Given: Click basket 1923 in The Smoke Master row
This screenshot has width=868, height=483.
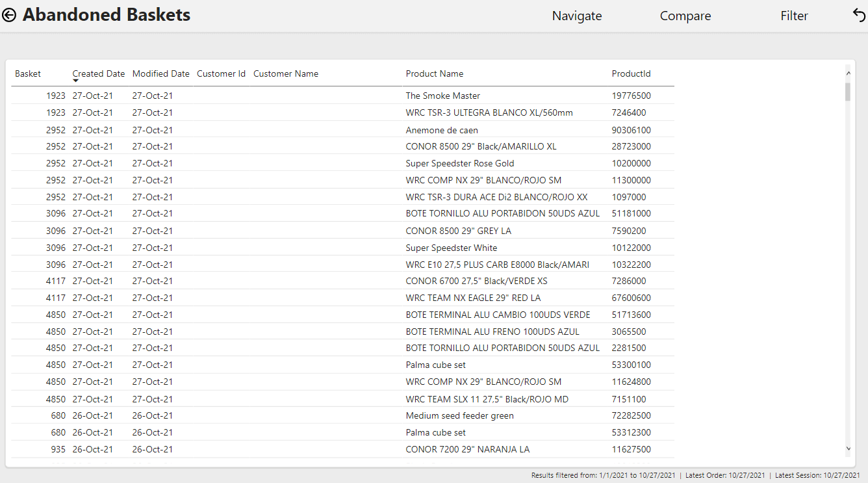Looking at the screenshot, I should (56, 96).
